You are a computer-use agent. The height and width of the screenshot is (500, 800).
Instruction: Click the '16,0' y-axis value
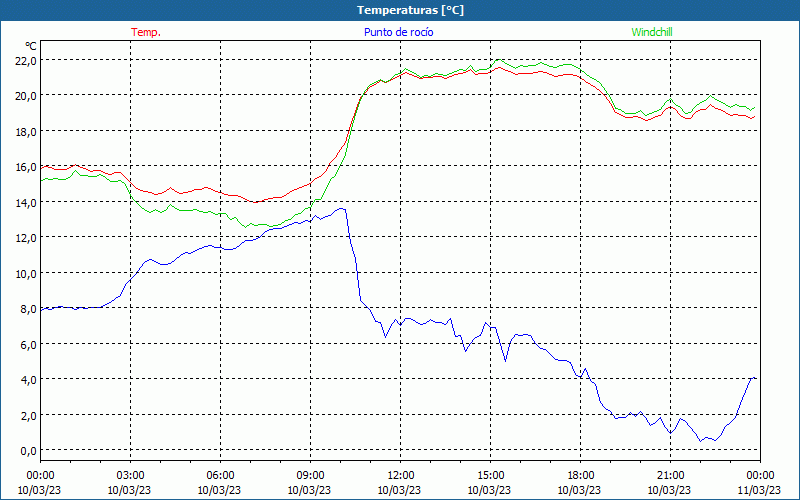point(27,167)
